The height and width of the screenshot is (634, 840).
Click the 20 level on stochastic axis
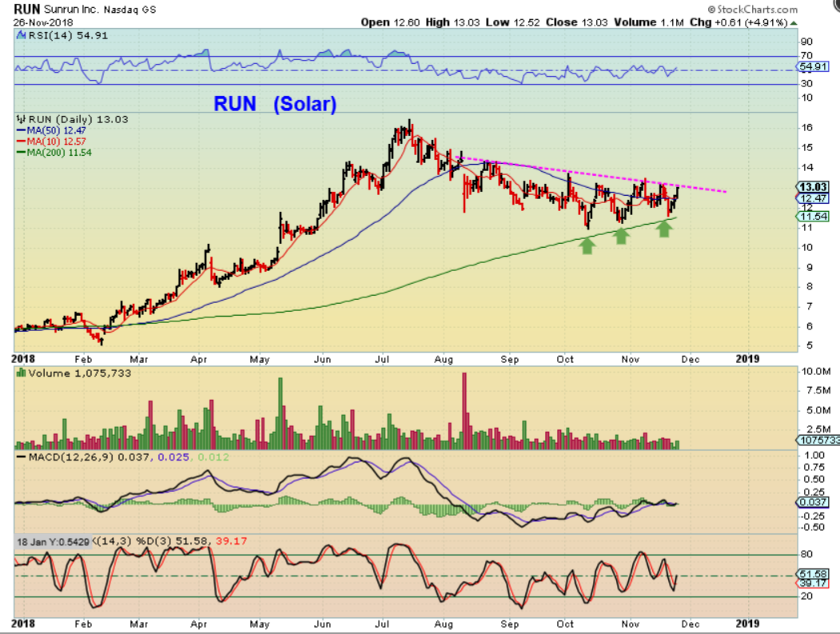pos(806,596)
